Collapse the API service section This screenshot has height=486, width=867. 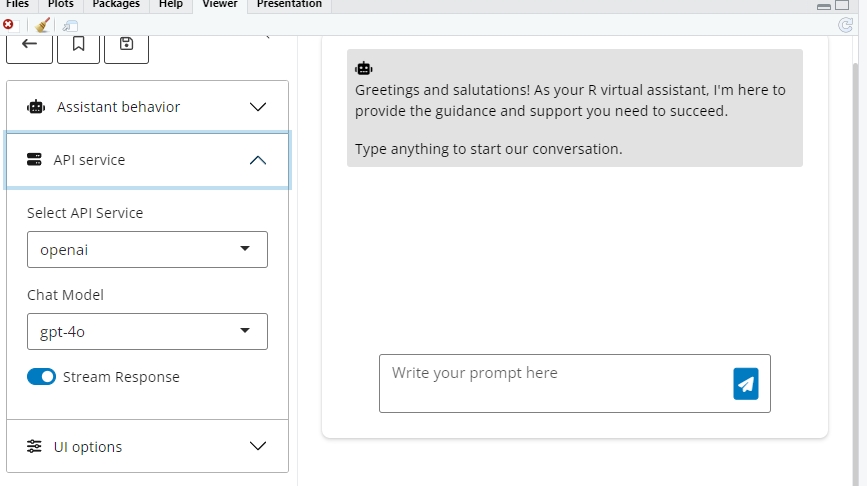[148, 160]
